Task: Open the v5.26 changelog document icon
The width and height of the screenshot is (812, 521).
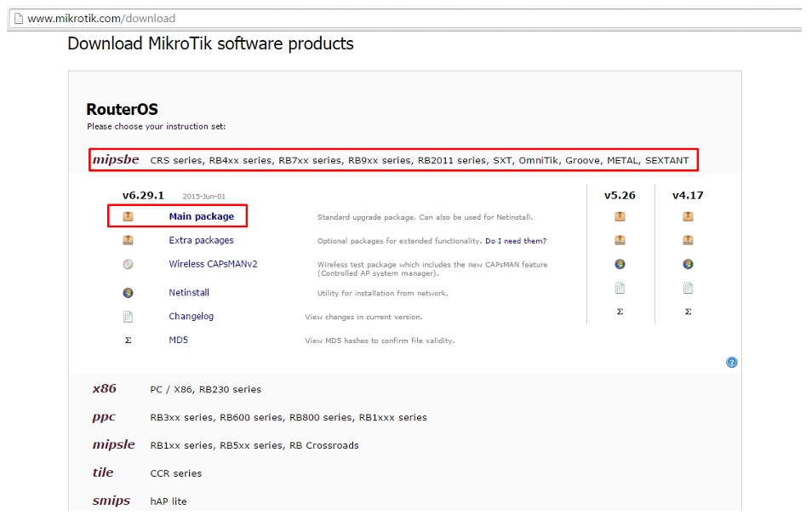Action: click(x=620, y=288)
